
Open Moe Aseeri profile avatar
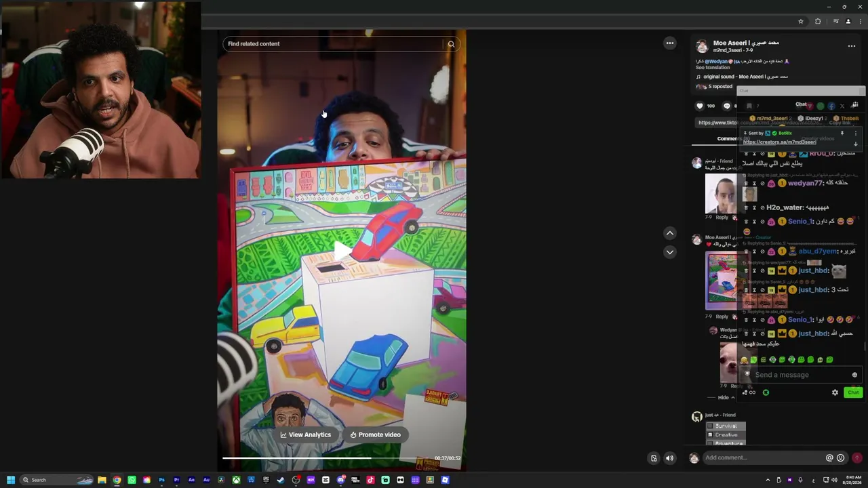[x=702, y=46]
